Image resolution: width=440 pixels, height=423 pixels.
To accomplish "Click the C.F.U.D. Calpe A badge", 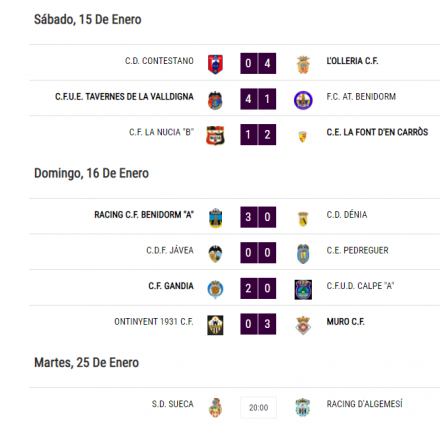I will click(303, 289).
